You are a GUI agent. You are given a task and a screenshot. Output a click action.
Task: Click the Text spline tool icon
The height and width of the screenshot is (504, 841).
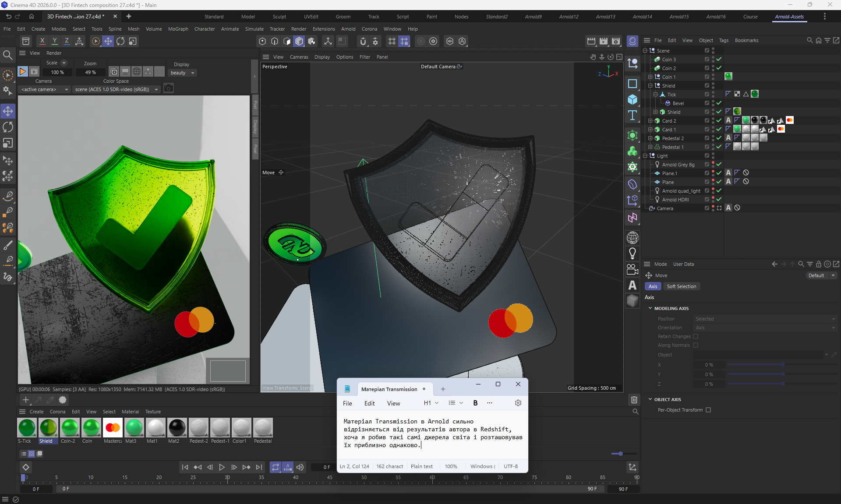(632, 115)
